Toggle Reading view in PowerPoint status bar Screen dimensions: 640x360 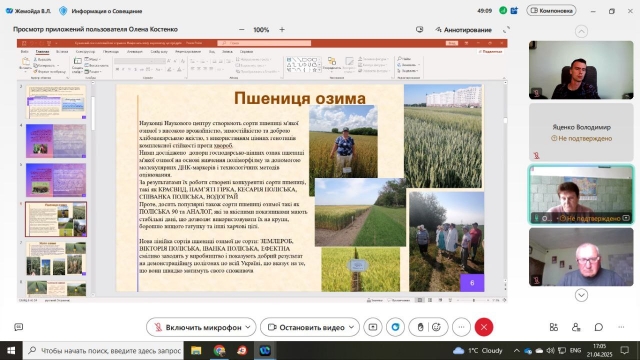coord(440,300)
